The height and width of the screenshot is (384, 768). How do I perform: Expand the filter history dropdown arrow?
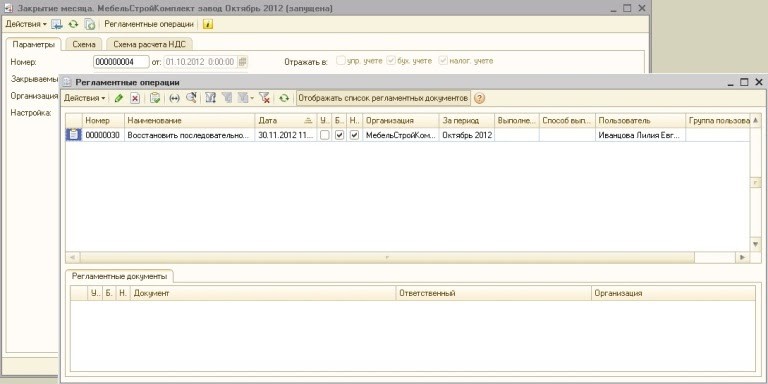(252, 98)
